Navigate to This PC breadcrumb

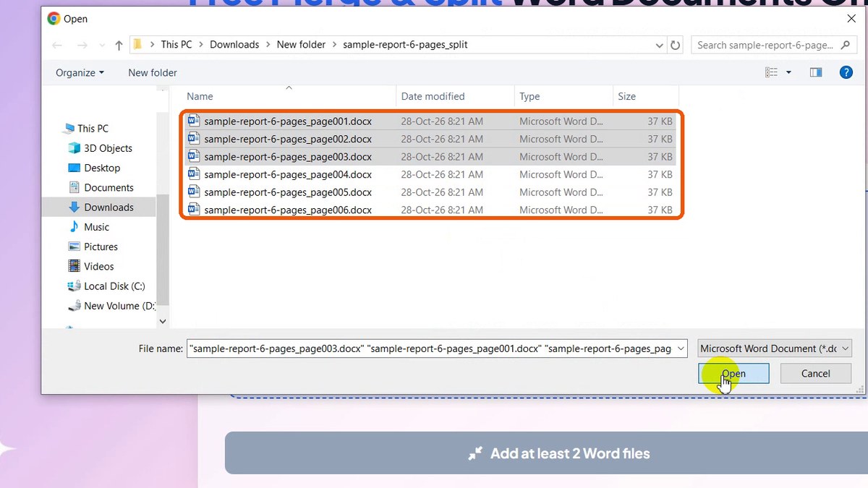176,45
